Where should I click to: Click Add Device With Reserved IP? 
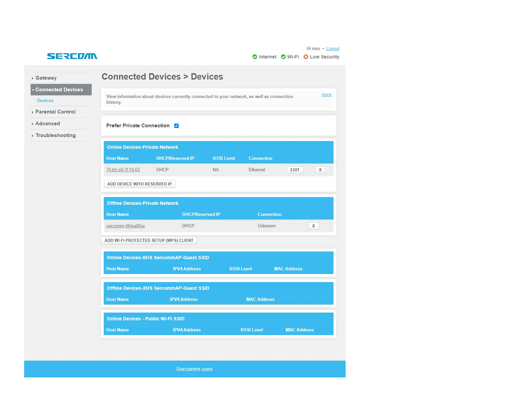pyautogui.click(x=139, y=184)
